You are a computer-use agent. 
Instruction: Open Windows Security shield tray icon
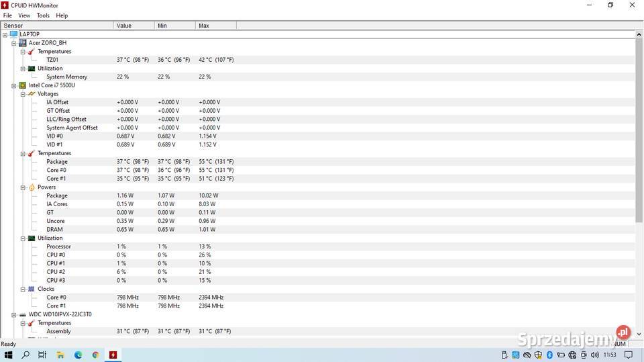[538, 355]
